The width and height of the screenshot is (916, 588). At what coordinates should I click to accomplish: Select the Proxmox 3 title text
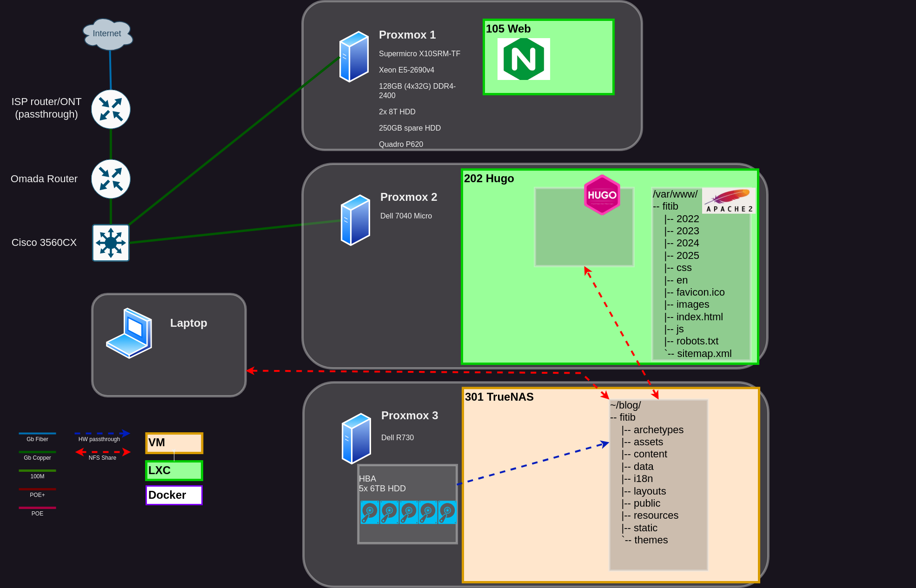click(x=410, y=416)
